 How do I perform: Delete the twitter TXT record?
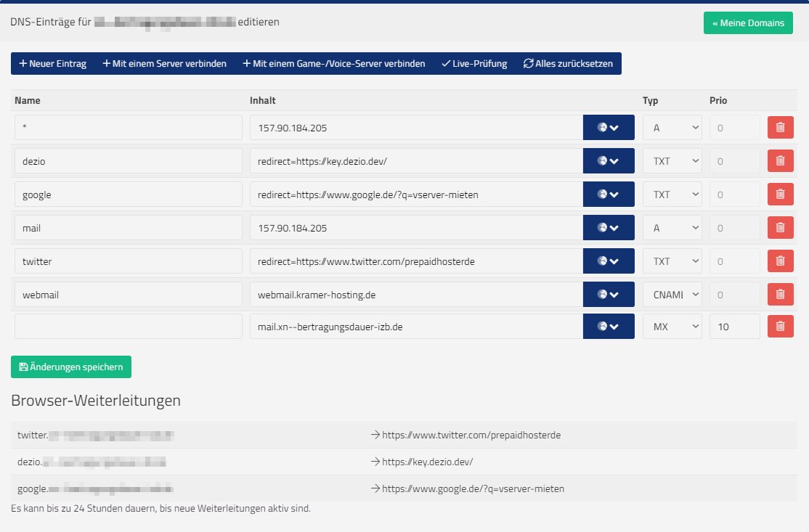point(780,261)
